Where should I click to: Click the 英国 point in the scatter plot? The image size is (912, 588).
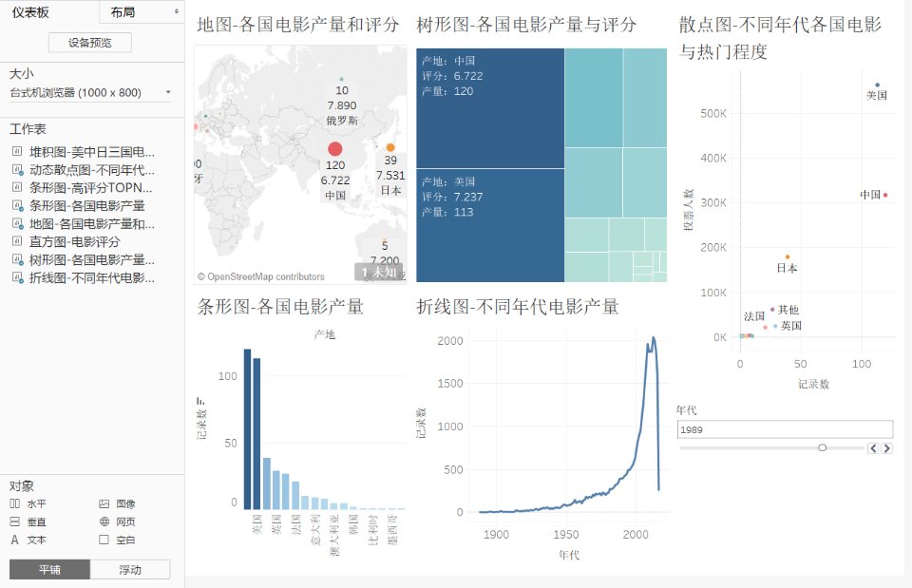click(x=775, y=326)
